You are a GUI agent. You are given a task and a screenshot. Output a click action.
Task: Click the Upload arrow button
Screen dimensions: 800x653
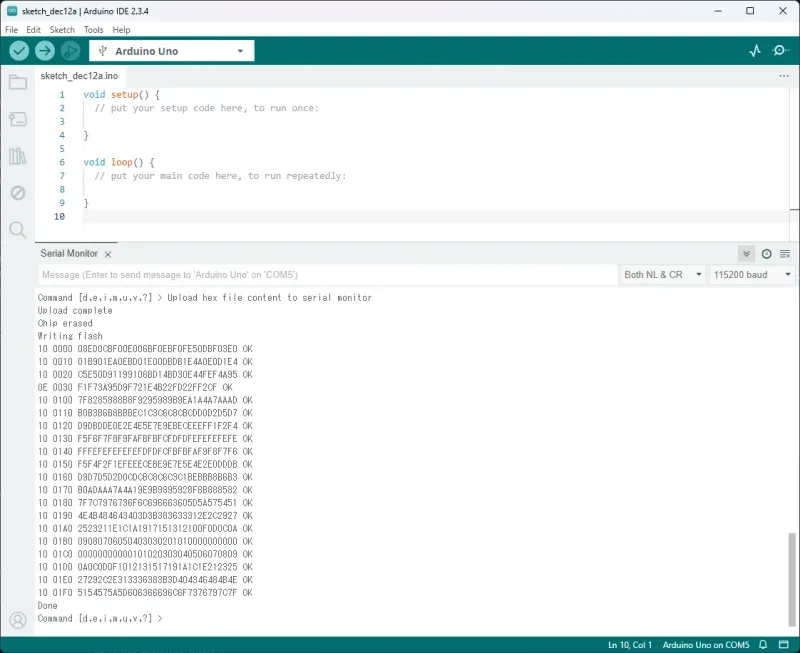pos(45,51)
